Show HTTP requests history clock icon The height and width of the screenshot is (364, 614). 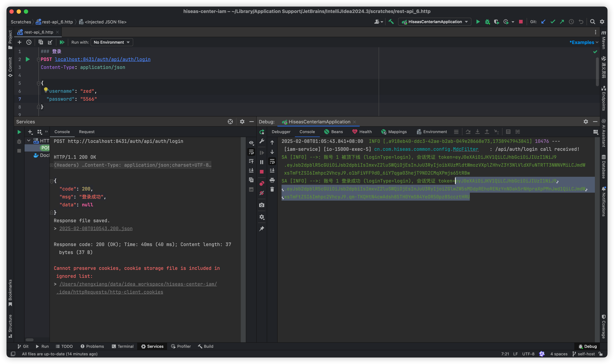point(29,42)
